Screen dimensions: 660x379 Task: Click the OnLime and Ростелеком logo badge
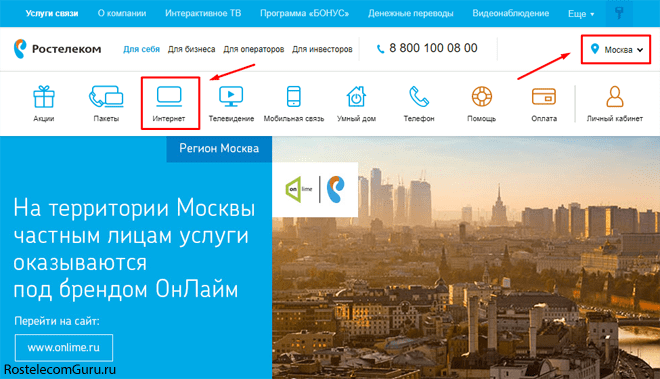[x=315, y=190]
